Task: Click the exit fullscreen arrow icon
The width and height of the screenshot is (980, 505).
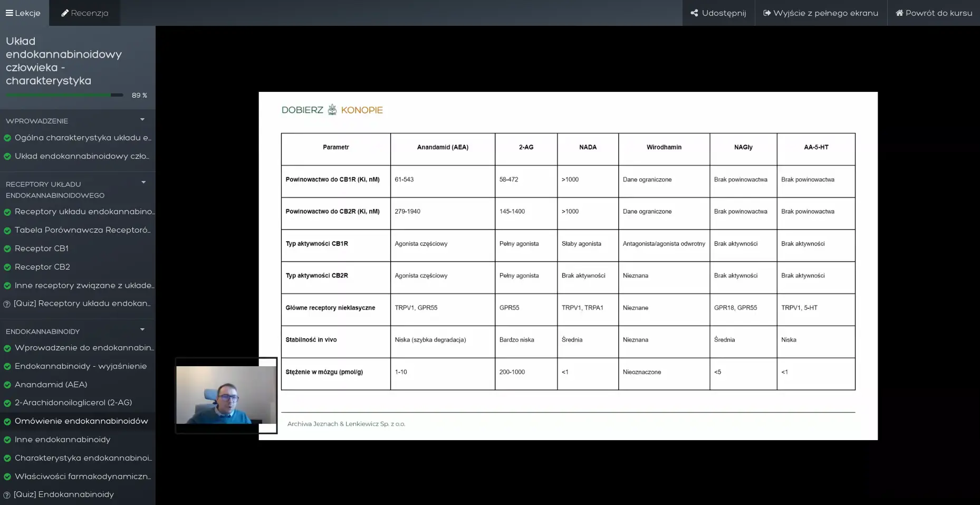Action: 767,13
